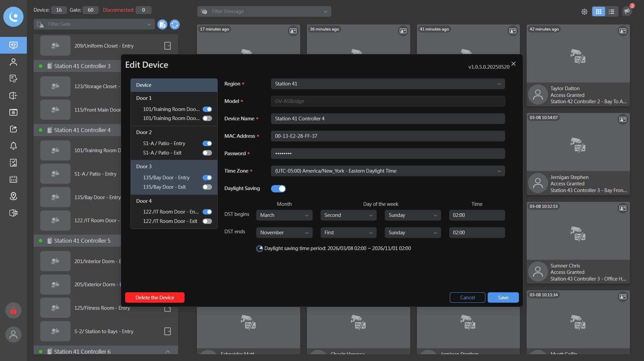Click the Delete the Device button
This screenshot has width=644, height=361.
(155, 298)
